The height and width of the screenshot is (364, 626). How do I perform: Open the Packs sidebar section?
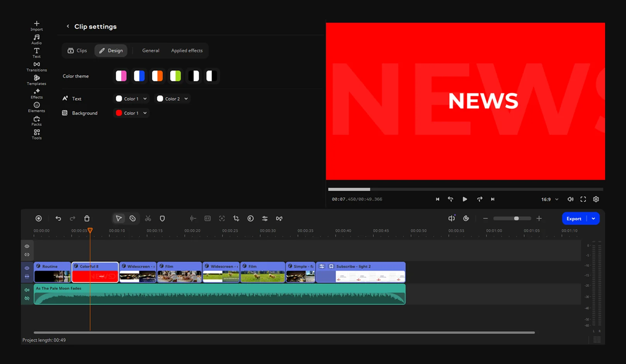[x=36, y=121]
